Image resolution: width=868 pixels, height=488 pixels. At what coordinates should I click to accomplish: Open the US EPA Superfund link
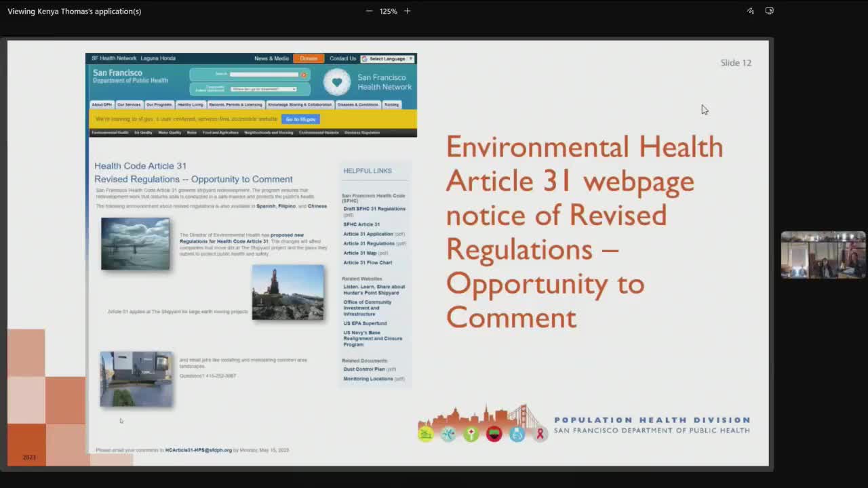click(x=365, y=323)
